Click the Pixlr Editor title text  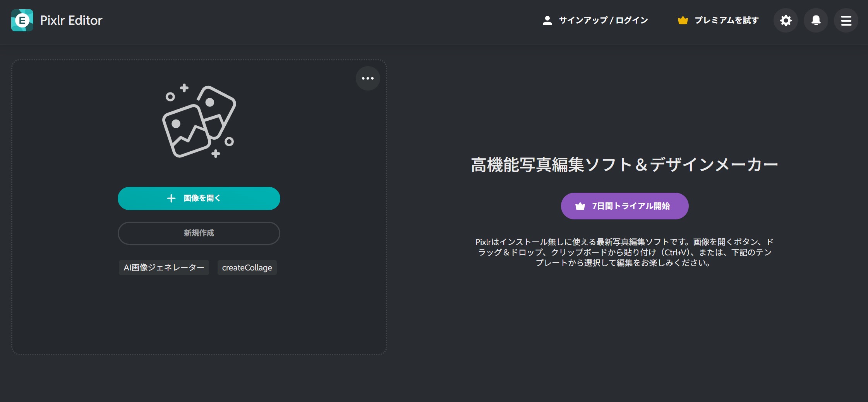71,21
